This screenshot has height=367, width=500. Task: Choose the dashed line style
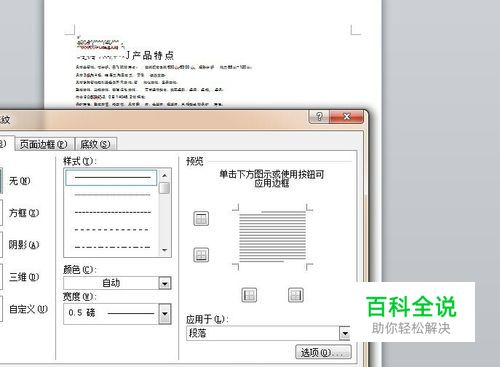112,230
